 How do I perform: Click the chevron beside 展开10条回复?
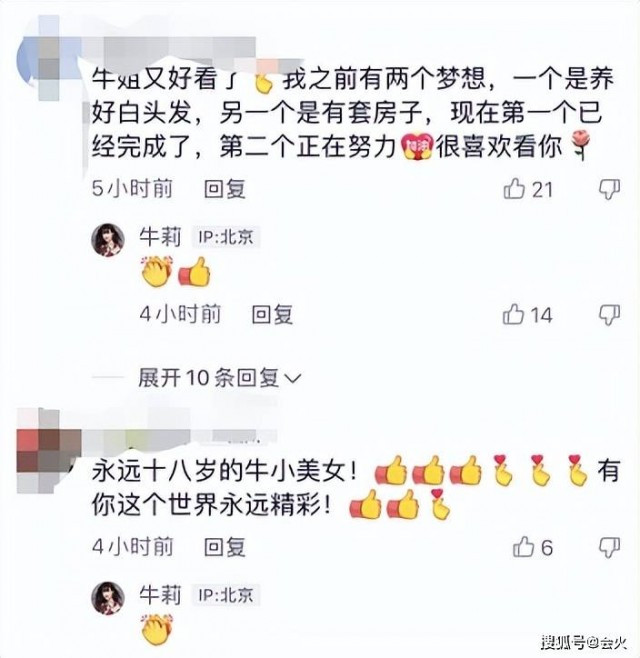click(x=293, y=379)
